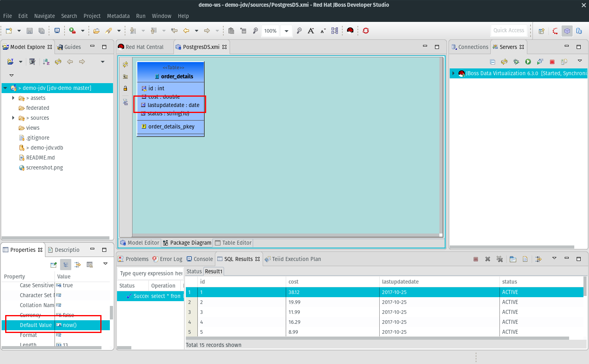Select README.md in Model Explorer
589x364 pixels.
coord(37,158)
